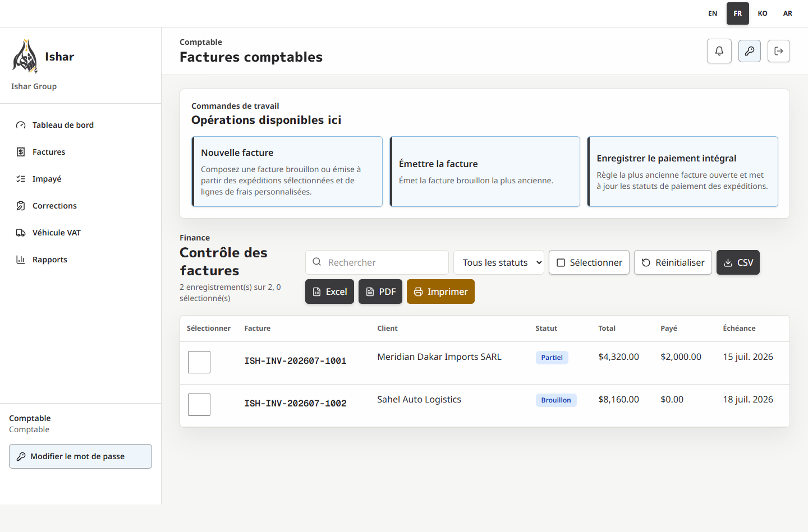The image size is (808, 532).
Task: Click the Réinitialiser reset button
Action: click(x=673, y=262)
